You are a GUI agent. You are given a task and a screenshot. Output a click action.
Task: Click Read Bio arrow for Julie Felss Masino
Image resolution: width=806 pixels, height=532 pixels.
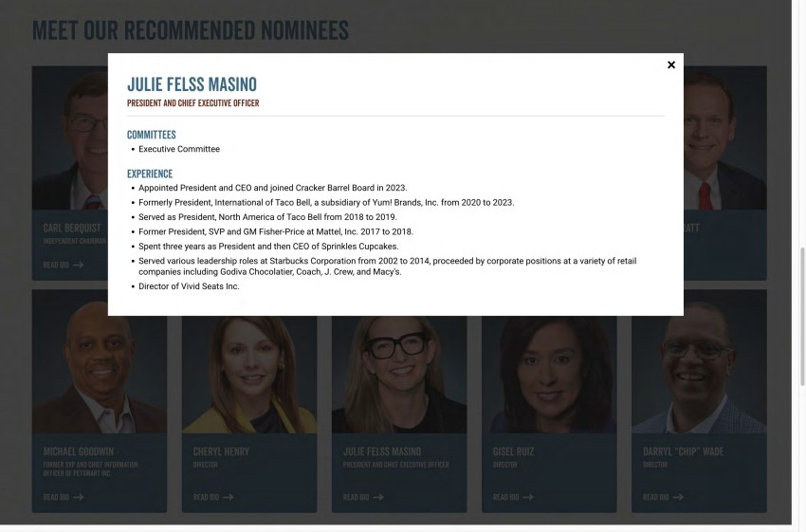[x=378, y=497]
